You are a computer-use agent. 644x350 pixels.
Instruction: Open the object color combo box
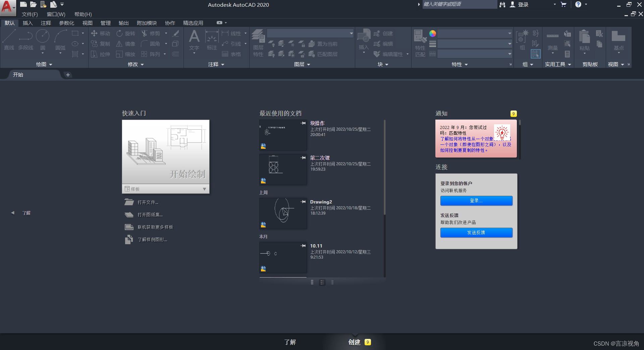tap(475, 33)
